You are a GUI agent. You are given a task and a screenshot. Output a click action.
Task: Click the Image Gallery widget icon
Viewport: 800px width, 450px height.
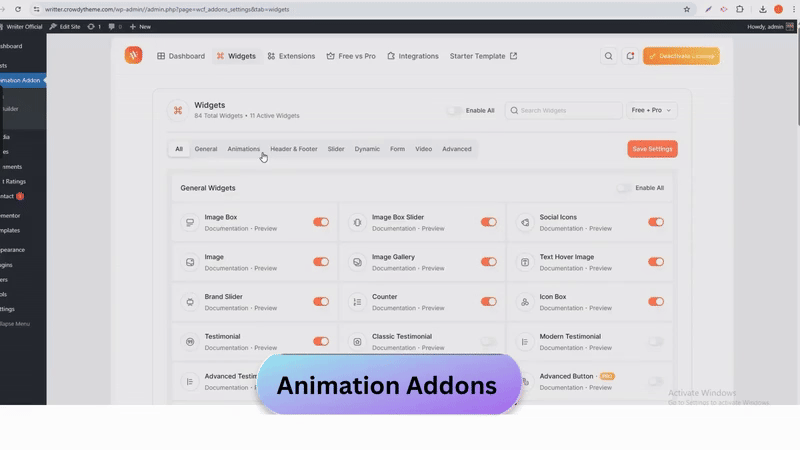pos(357,262)
